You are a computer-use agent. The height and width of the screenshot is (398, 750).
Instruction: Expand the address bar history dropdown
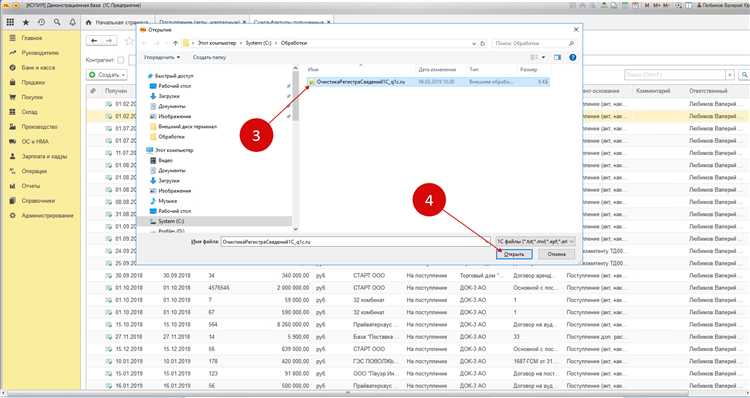(474, 44)
